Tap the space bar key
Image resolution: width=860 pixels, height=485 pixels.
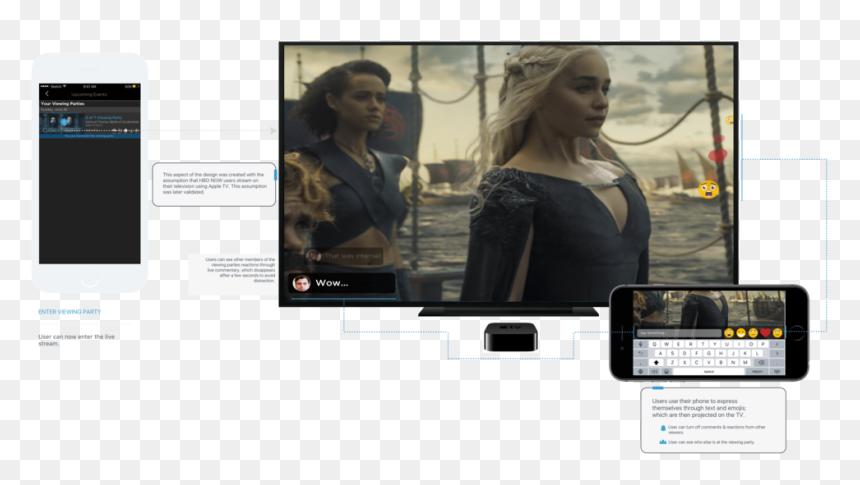(x=709, y=371)
